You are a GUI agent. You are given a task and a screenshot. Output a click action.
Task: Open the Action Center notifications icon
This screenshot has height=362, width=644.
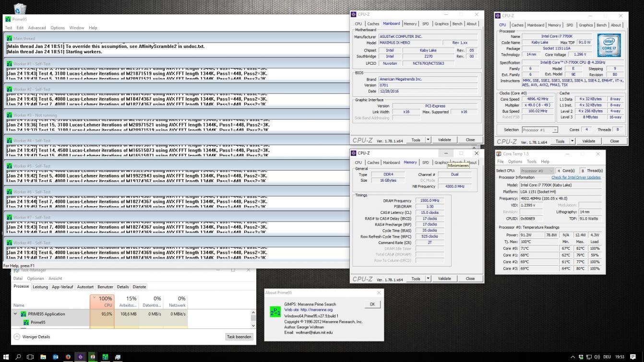pos(633,357)
